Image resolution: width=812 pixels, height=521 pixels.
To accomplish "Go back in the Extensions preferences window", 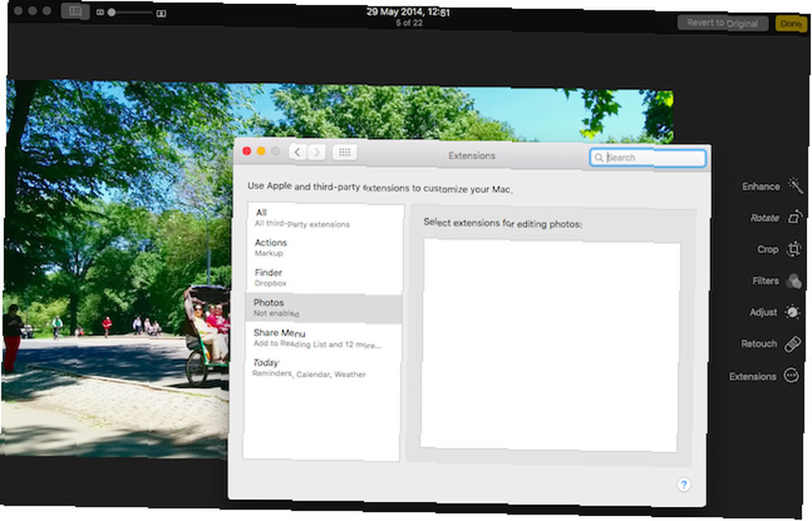I will point(297,152).
